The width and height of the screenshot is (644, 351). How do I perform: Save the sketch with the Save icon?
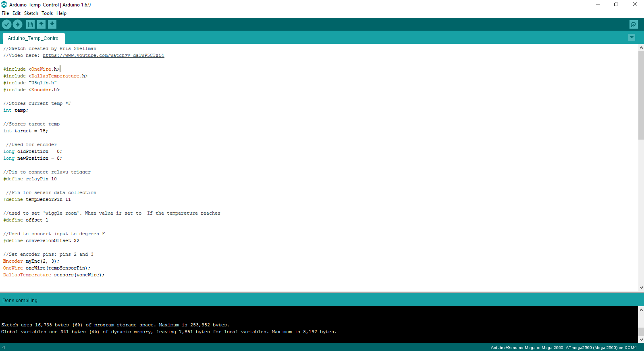coord(52,25)
